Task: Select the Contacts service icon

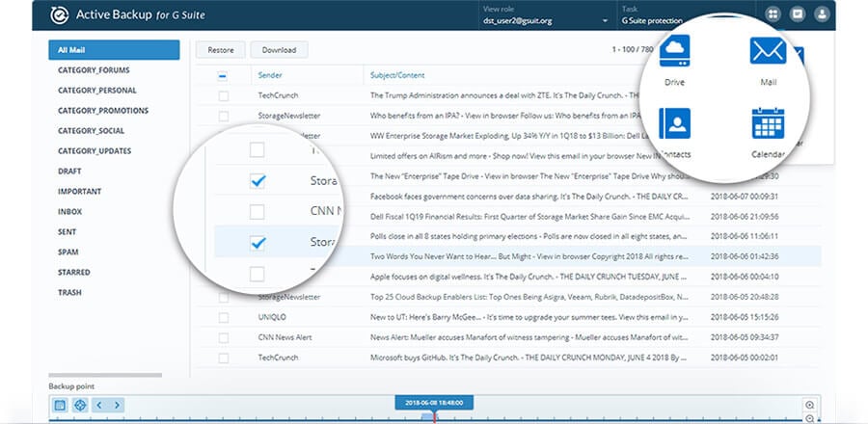Action: [674, 123]
